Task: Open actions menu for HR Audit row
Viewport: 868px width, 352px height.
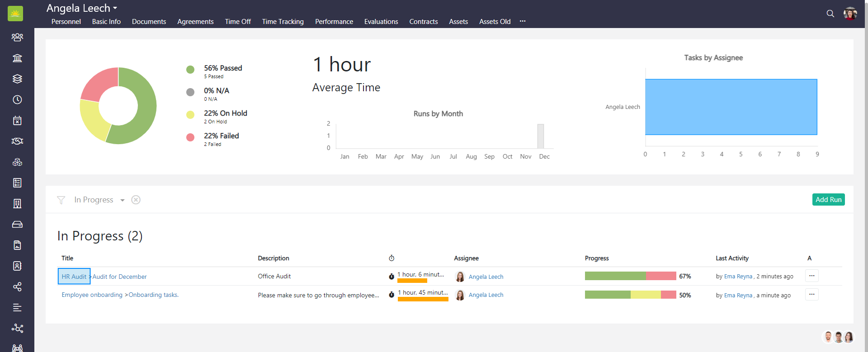Action: coord(811,276)
